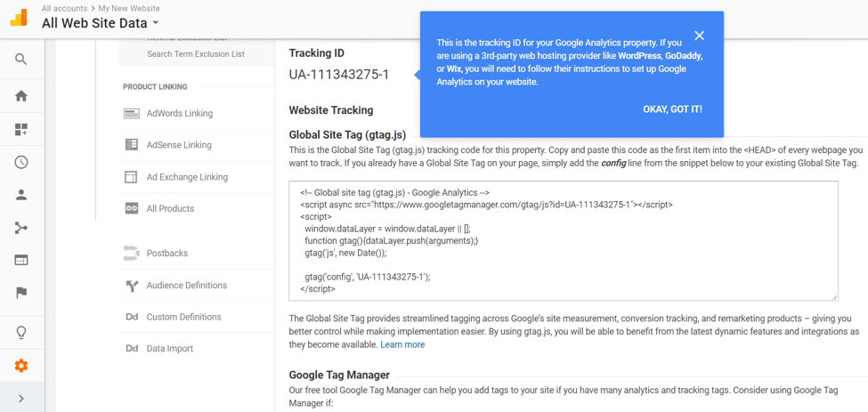Open Behavior icon in the sidebar
The image size is (868, 412).
(x=21, y=260)
